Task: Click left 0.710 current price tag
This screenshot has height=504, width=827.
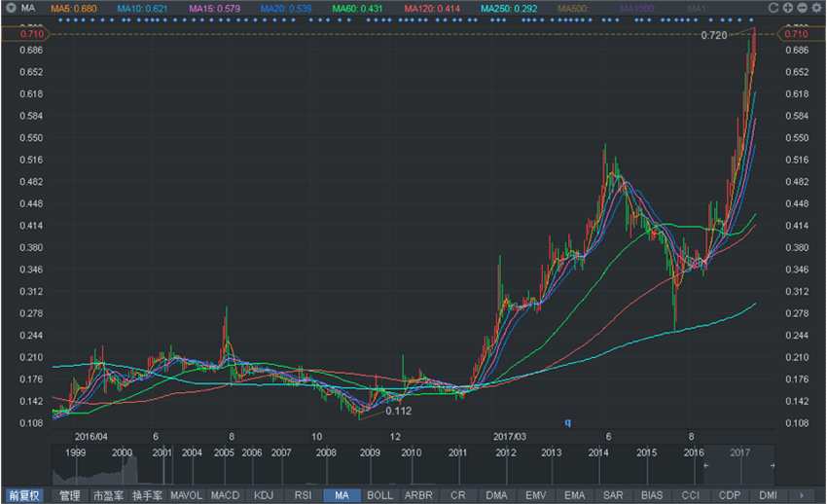Action: [26, 34]
